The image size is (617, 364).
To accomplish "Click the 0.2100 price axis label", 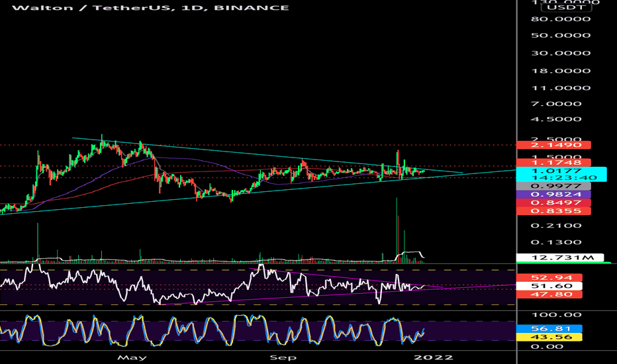I will pyautogui.click(x=556, y=226).
